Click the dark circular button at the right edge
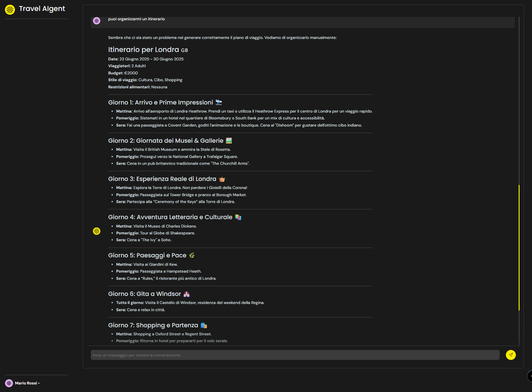The height and width of the screenshot is (392, 532). tap(530, 376)
